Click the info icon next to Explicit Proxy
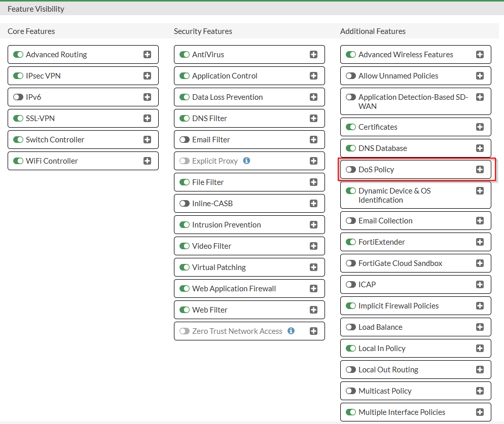Screen dimensions: 504x424 tap(247, 161)
